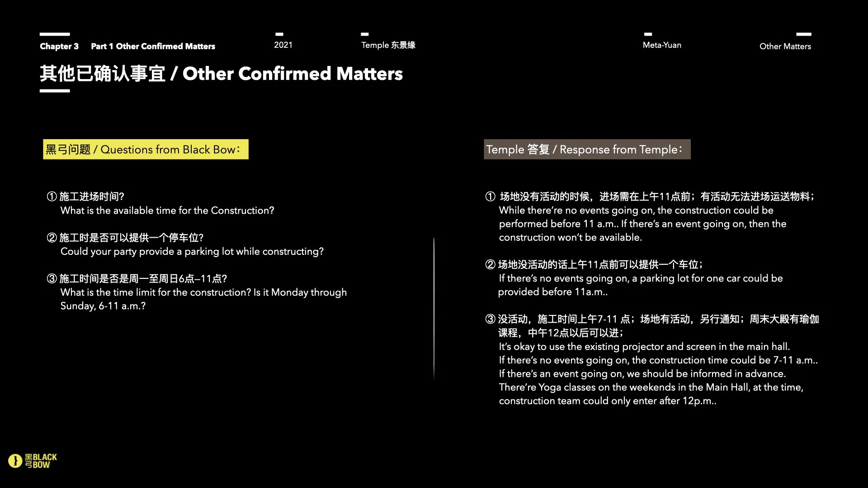Select the Meta-Yuan timeline marker
This screenshot has height=488, width=868.
(x=662, y=45)
